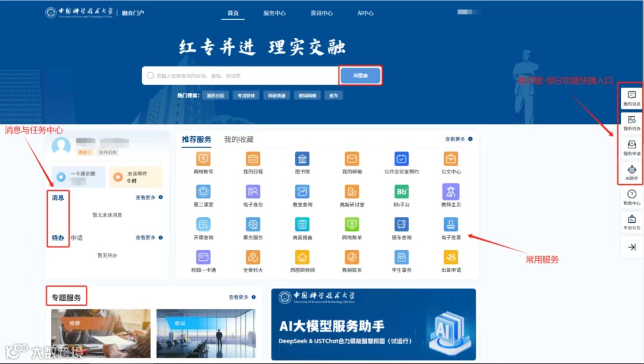Image resolution: width=644 pixels, height=364 pixels.
Task: Collapse the right quick-access sidebar
Action: (631, 247)
